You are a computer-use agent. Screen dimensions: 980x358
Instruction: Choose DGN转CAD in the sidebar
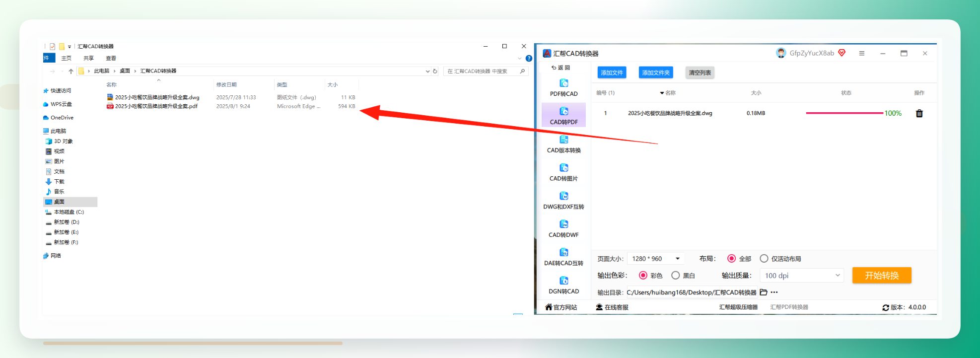(x=563, y=286)
